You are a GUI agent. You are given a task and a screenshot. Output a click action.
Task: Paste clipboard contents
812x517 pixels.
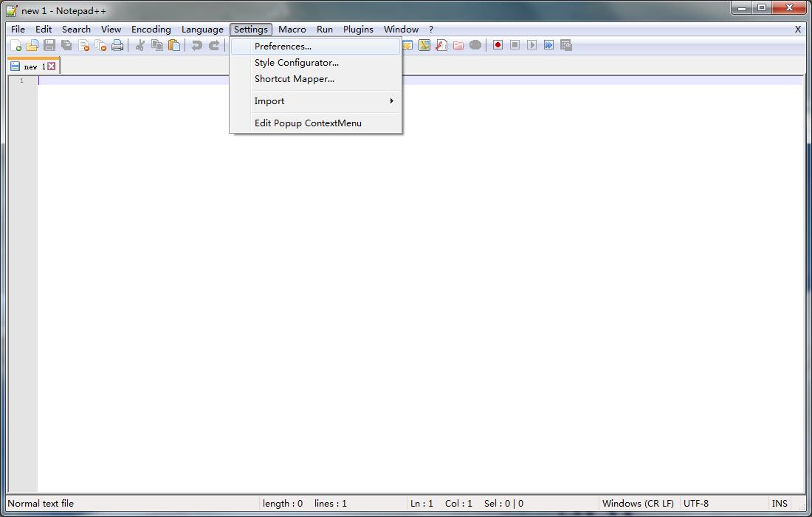coord(174,45)
